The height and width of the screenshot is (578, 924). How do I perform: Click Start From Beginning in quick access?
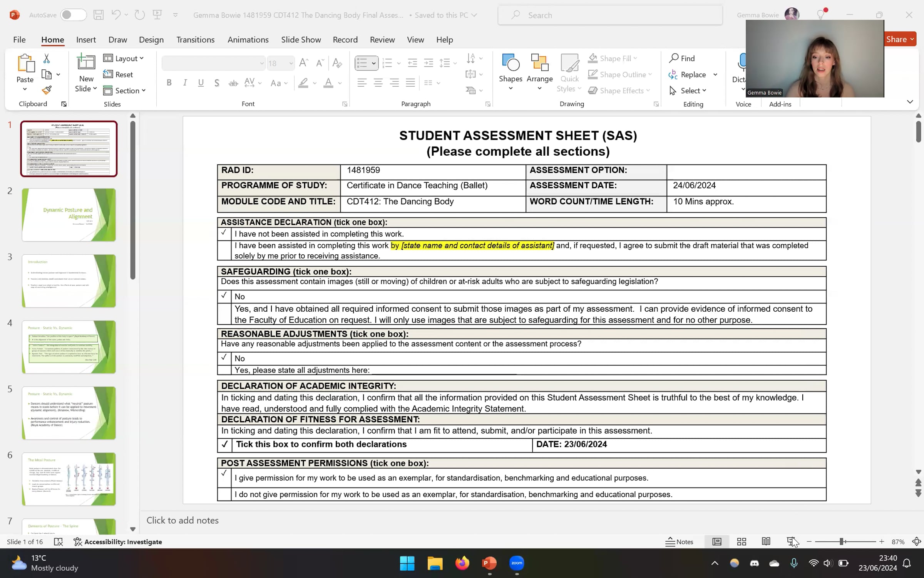point(157,15)
